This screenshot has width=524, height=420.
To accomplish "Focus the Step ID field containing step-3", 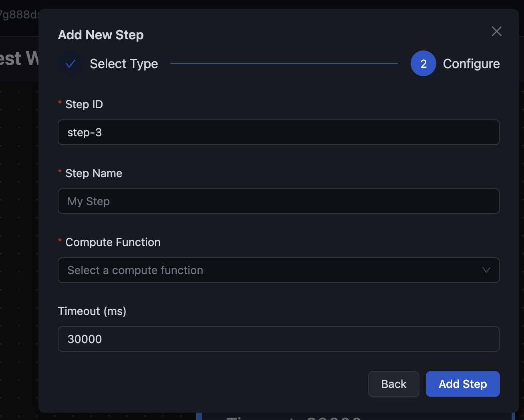I will click(278, 132).
